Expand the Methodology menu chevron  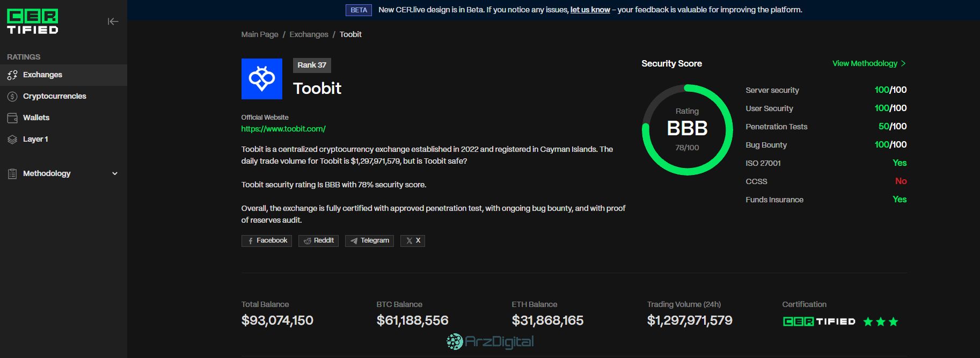coord(115,173)
